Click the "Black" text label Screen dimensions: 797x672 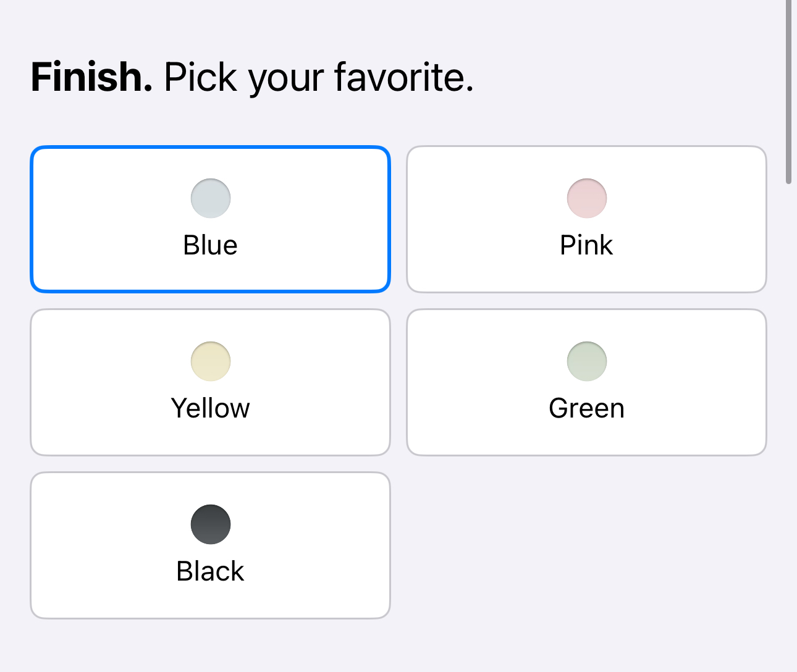pos(211,571)
